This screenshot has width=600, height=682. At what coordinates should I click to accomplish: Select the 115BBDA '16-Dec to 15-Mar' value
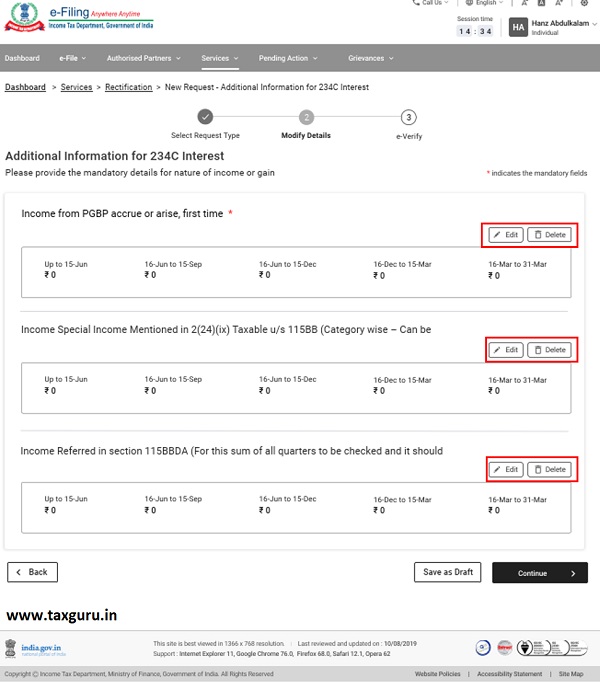(379, 511)
